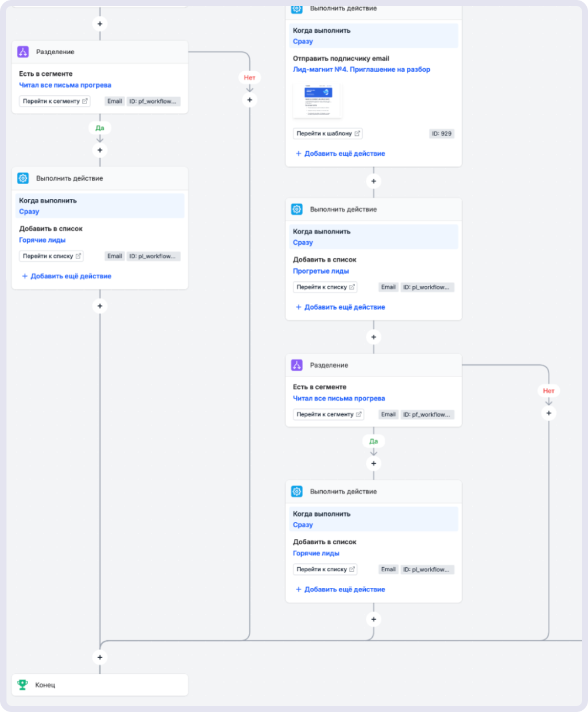Add a step with the plus above Конец
This screenshot has height=712, width=588.
(x=100, y=657)
